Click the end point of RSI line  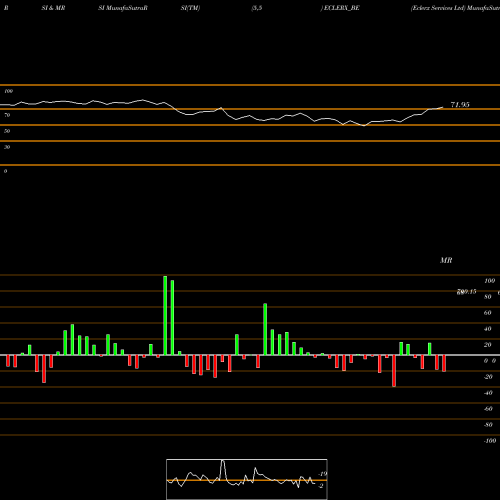coord(442,107)
